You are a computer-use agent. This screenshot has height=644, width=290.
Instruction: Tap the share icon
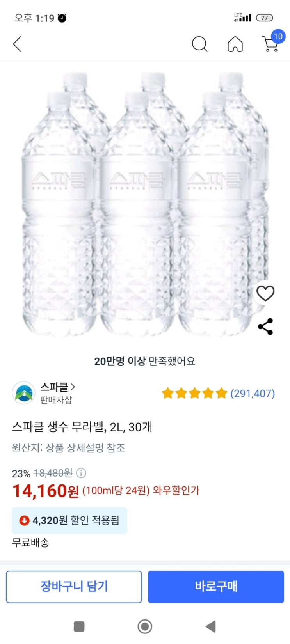click(265, 326)
